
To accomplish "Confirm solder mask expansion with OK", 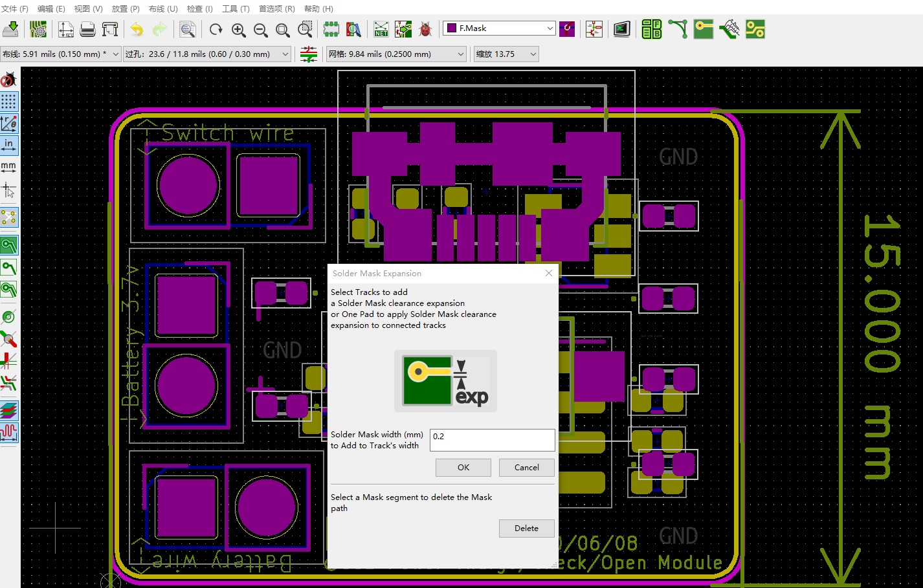I will pyautogui.click(x=463, y=467).
